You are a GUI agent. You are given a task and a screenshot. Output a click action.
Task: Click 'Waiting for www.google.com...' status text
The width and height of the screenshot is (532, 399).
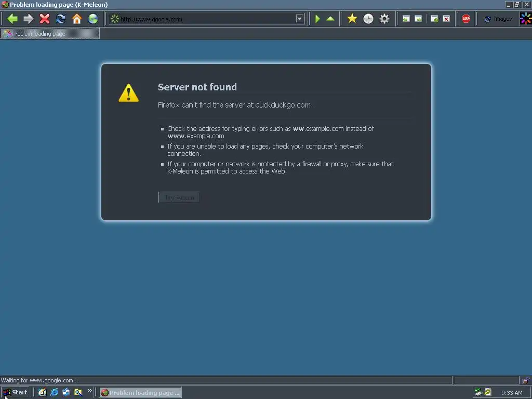click(39, 380)
